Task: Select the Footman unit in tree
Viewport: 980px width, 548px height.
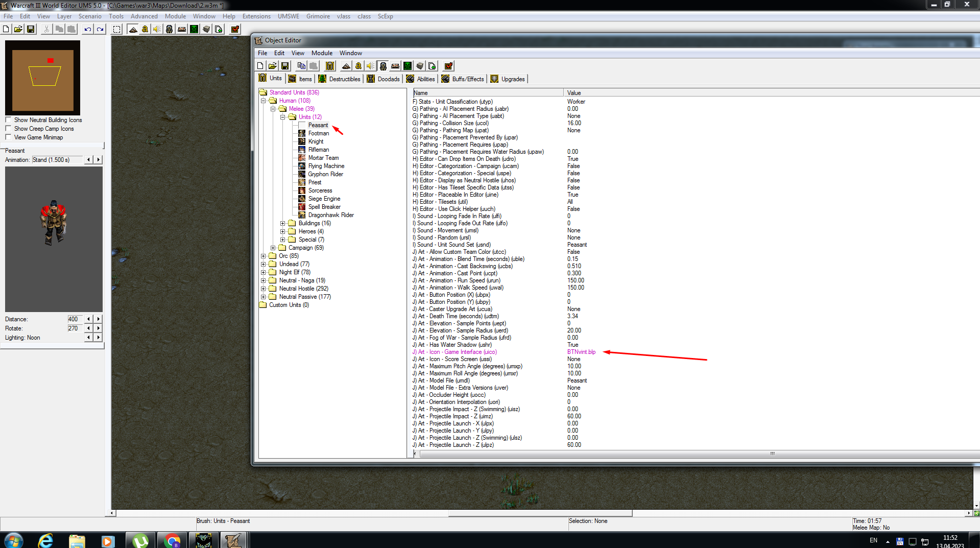Action: pos(319,133)
